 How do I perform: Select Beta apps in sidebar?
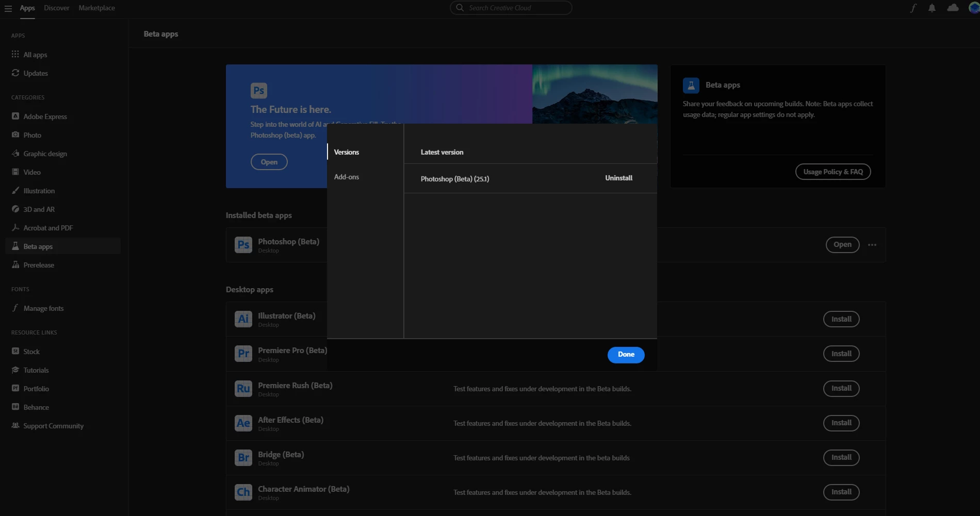point(63,246)
